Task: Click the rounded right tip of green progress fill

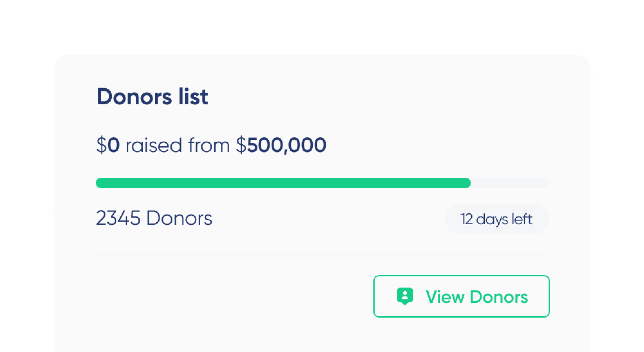Action: click(467, 183)
